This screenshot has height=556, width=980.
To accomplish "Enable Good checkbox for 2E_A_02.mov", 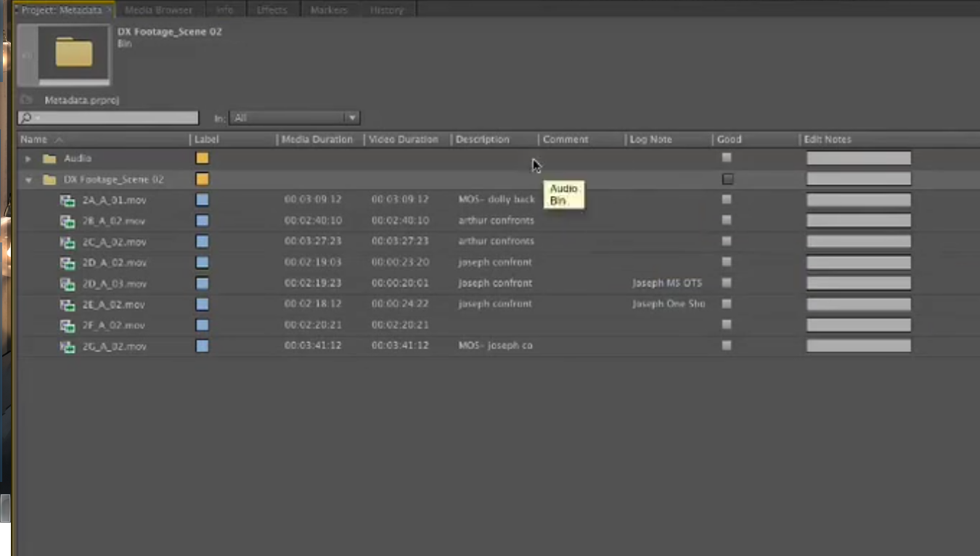I will (727, 304).
